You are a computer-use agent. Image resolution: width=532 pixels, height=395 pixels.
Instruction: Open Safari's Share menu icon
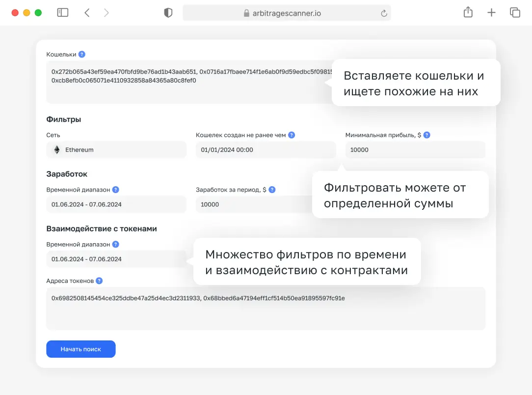[468, 12]
